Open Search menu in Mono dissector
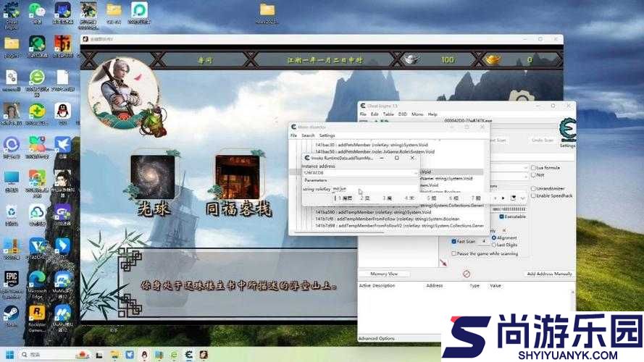The image size is (644, 362). pyautogui.click(x=308, y=135)
